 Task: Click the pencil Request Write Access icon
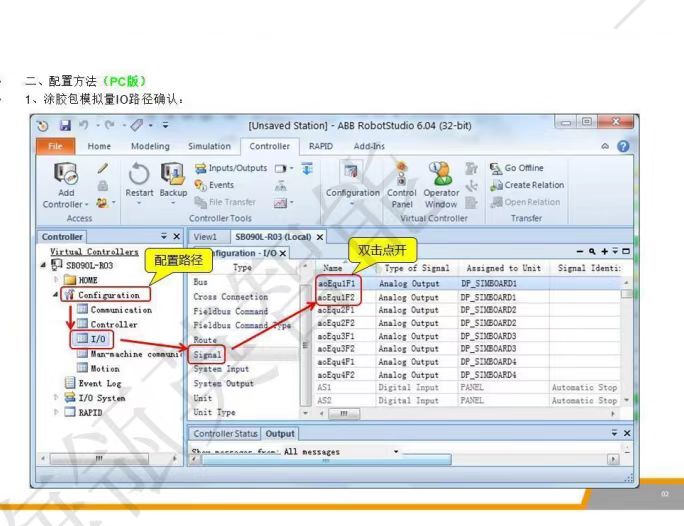pos(103,168)
